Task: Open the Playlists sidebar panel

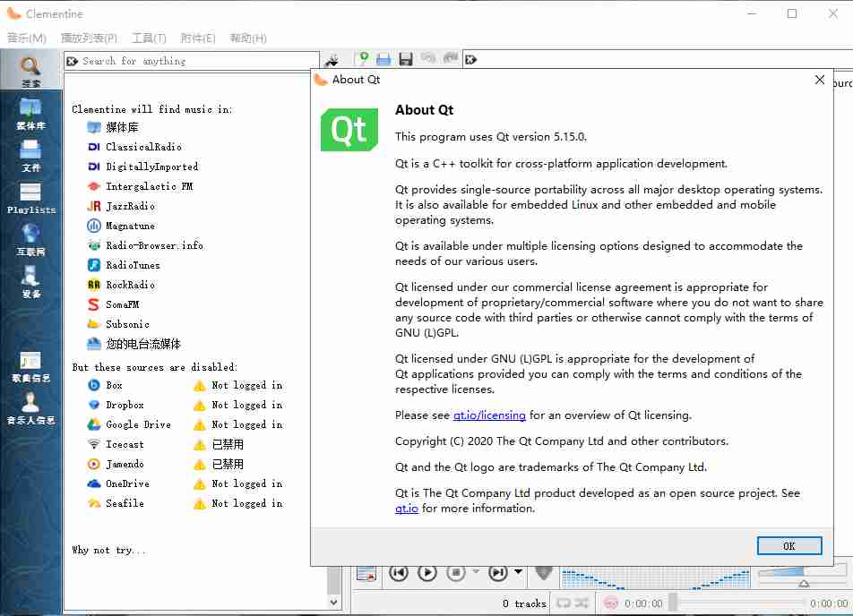Action: [30, 197]
